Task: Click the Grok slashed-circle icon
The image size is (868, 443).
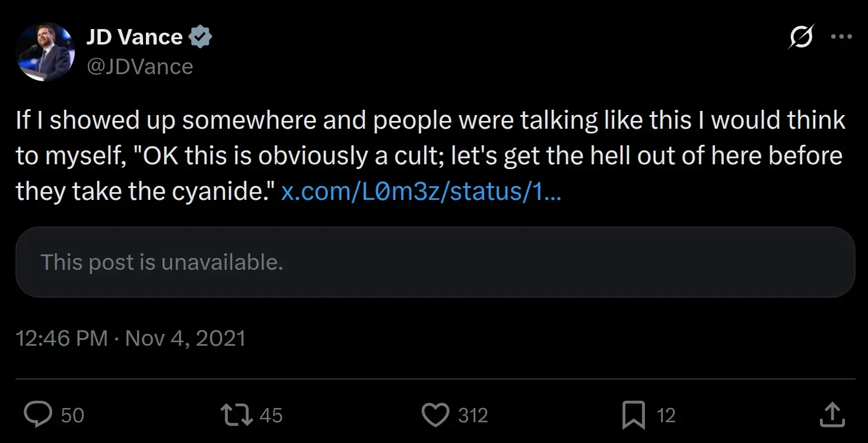Action: pyautogui.click(x=800, y=37)
